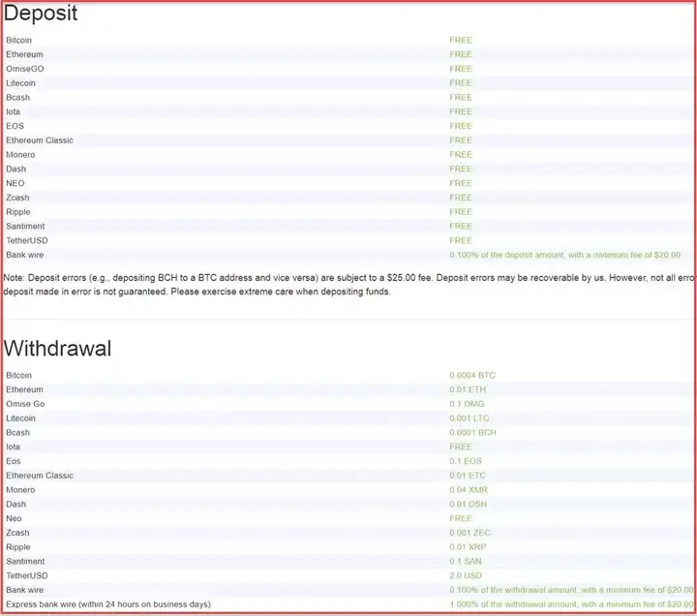
Task: Click the "Withdrawal" section heading
Action: [57, 348]
